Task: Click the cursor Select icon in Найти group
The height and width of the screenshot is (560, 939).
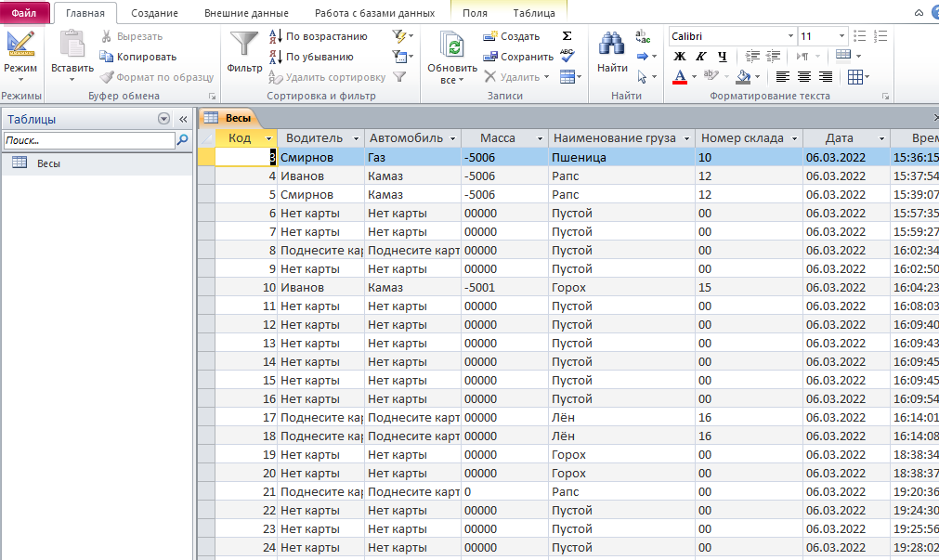Action: 643,77
